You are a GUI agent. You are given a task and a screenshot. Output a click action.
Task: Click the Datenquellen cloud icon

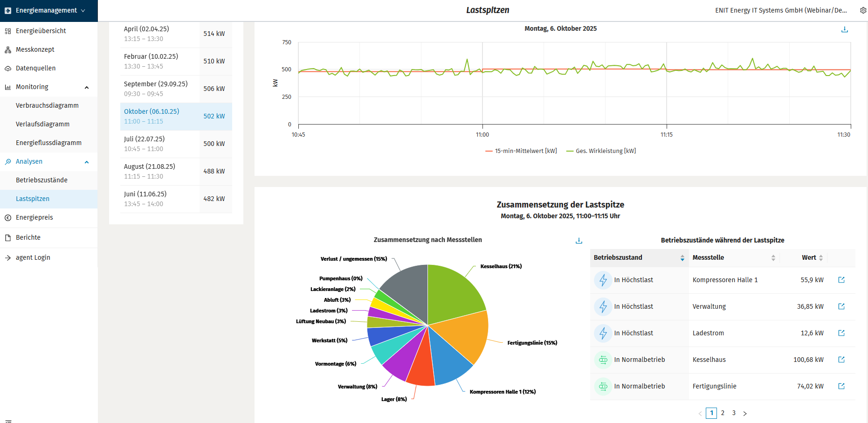point(7,68)
